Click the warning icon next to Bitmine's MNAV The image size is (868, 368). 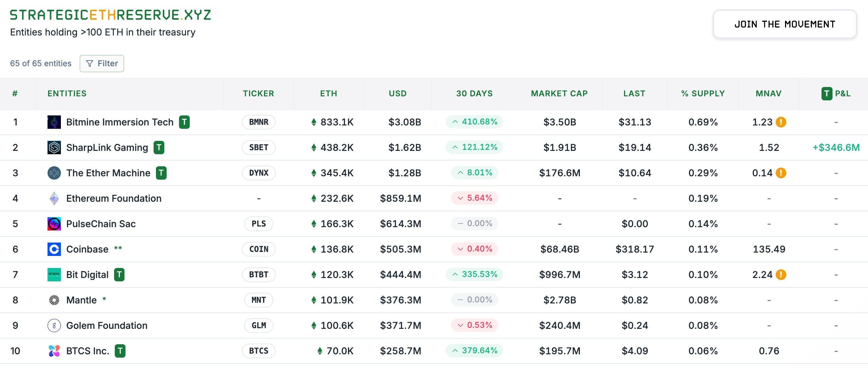pyautogui.click(x=782, y=122)
